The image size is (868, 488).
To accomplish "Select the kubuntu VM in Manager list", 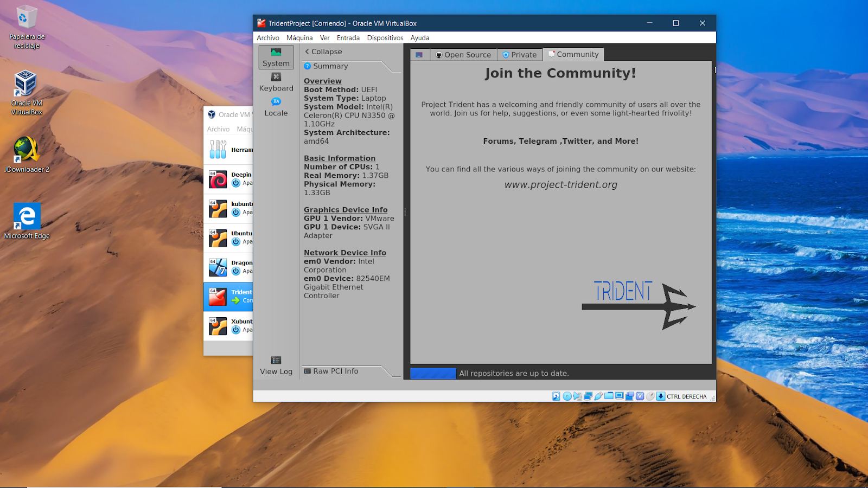I will [228, 208].
